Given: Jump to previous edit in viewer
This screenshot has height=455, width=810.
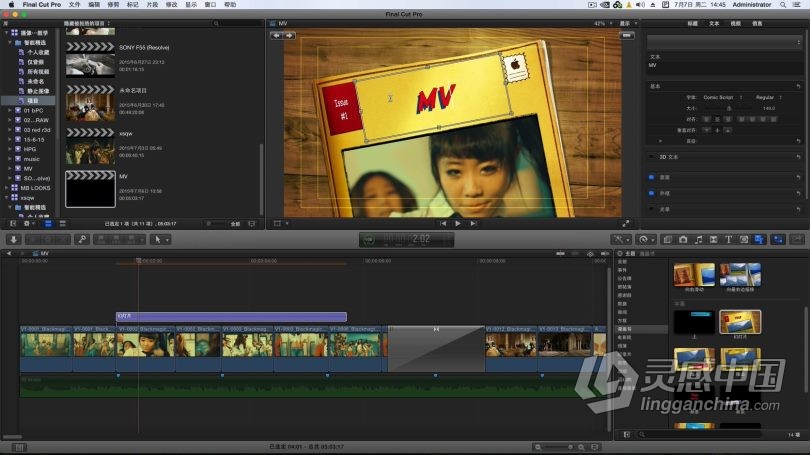Looking at the screenshot, I should 443,224.
